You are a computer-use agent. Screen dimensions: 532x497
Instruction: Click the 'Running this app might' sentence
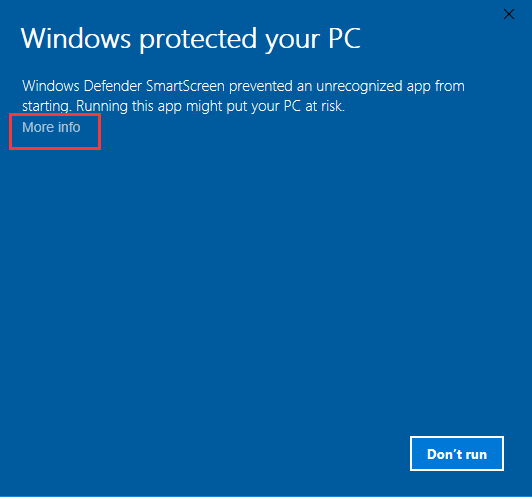[x=149, y=106]
